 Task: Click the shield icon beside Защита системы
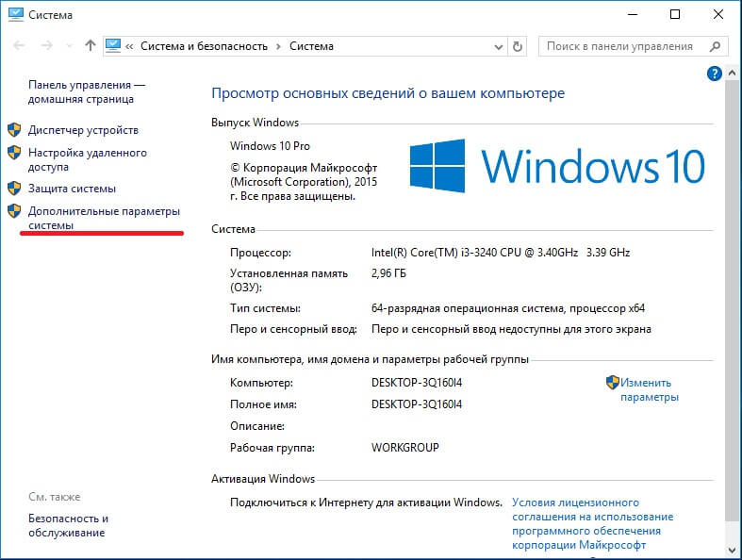14,189
